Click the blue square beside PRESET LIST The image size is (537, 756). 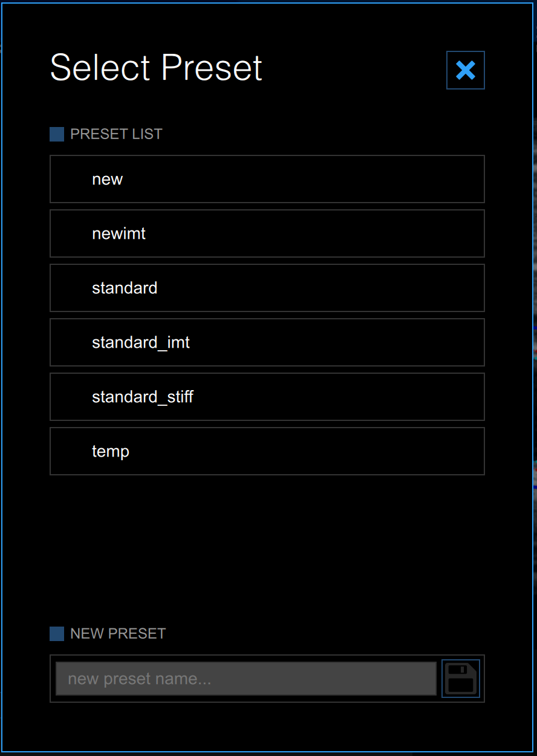(x=57, y=134)
